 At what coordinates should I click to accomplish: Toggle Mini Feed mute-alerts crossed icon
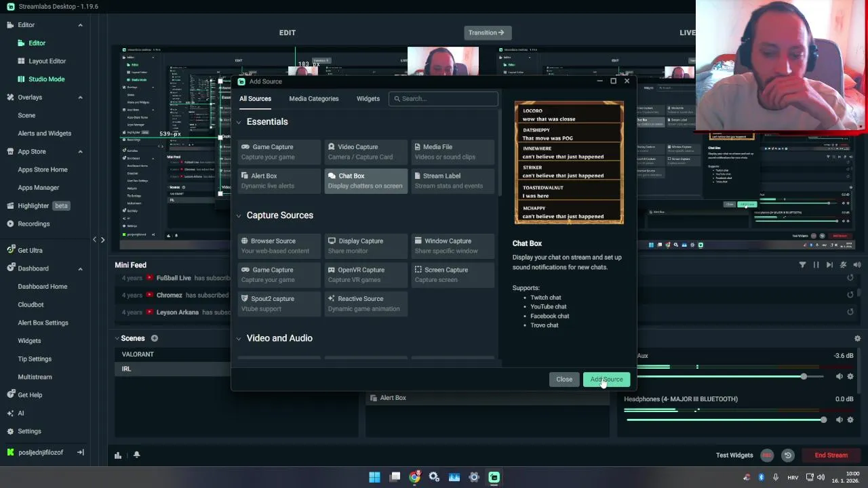843,265
